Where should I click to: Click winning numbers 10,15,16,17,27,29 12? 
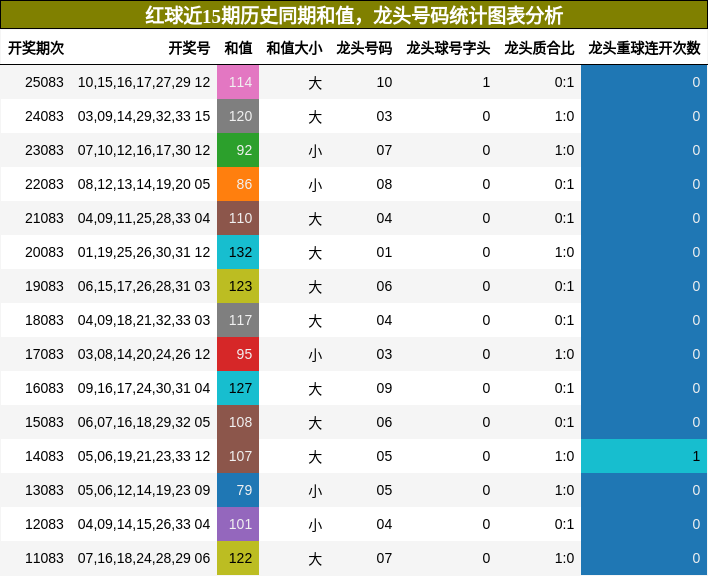[x=144, y=82]
